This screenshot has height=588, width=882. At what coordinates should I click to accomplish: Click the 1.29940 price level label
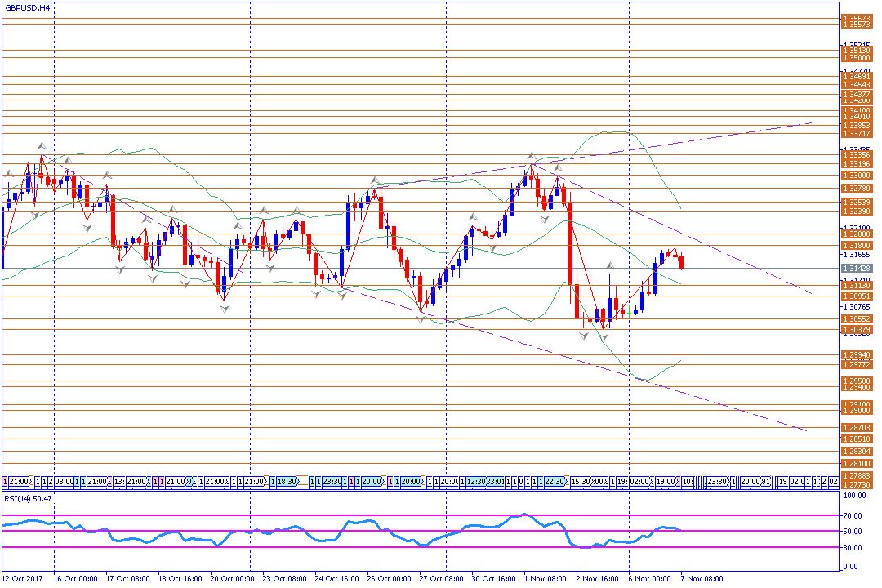pos(857,355)
